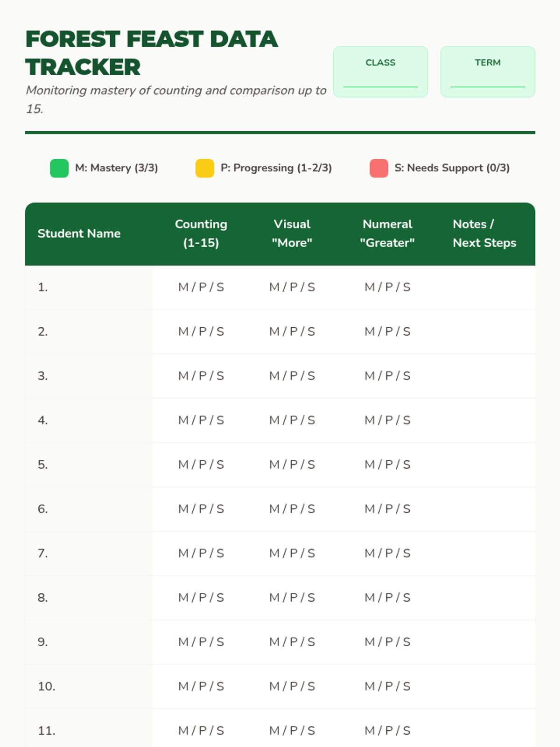This screenshot has height=747, width=560.
Task: Click the Counting (1-15) column header
Action: [x=201, y=233]
